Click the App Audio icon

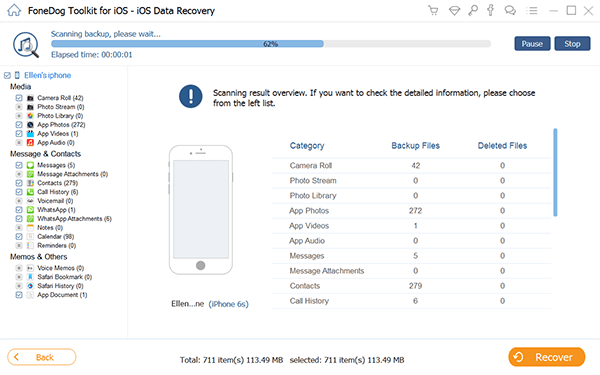point(30,142)
